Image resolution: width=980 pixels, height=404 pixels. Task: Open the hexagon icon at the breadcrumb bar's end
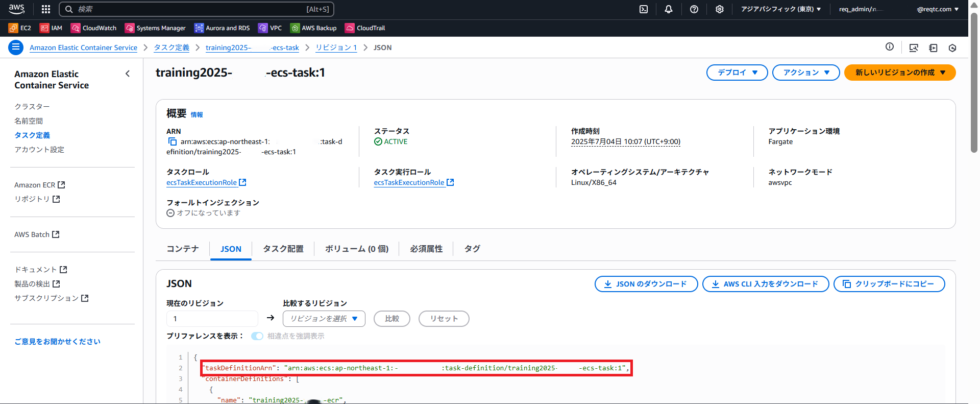point(952,47)
